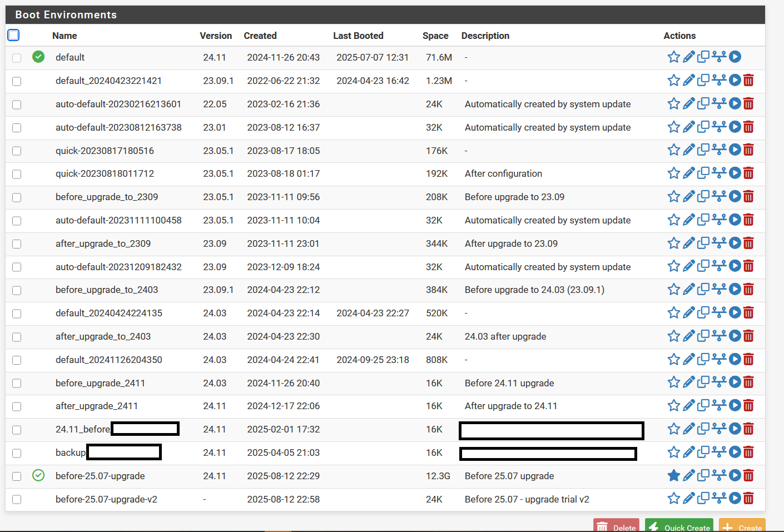Click the play icon for the default row
Viewport: 784px width, 532px height.
click(735, 57)
